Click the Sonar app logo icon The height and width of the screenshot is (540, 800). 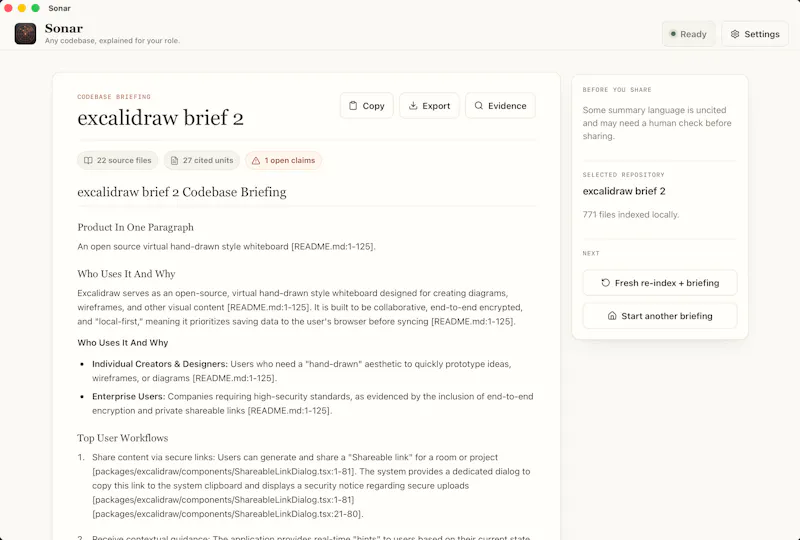(25, 34)
